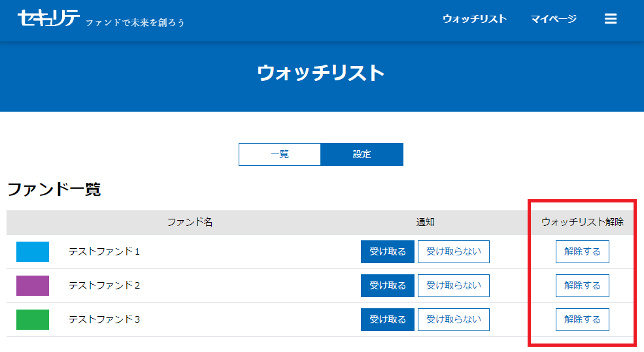Open ウォッチリスト in top navigation

[x=474, y=19]
